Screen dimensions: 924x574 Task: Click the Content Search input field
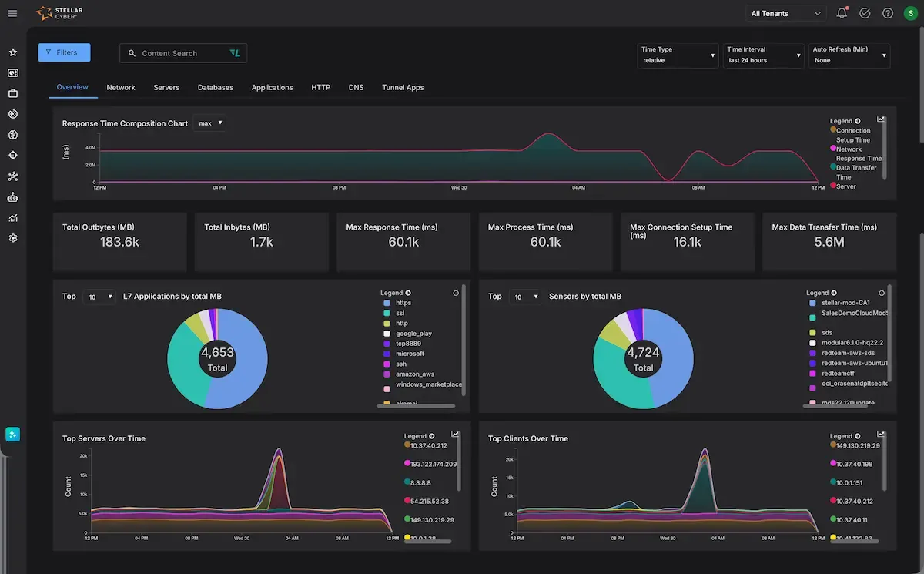click(x=182, y=53)
